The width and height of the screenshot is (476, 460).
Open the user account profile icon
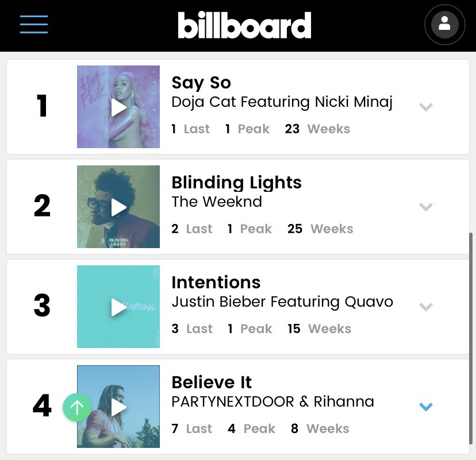(x=444, y=25)
